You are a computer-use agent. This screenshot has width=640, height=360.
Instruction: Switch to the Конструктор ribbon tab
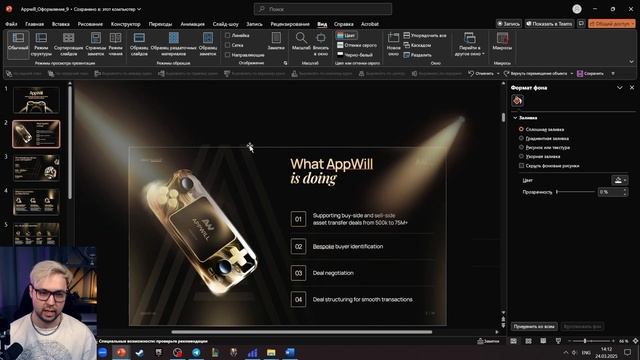(x=125, y=24)
